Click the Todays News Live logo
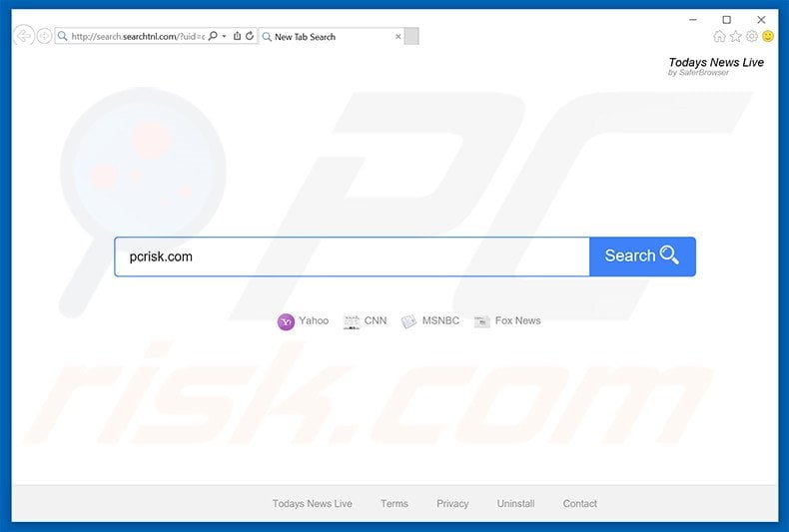Screen dimensions: 789x532 716,66
